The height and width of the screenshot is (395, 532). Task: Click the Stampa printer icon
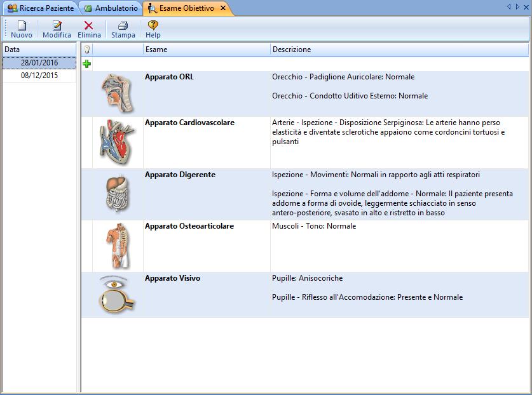[x=123, y=25]
